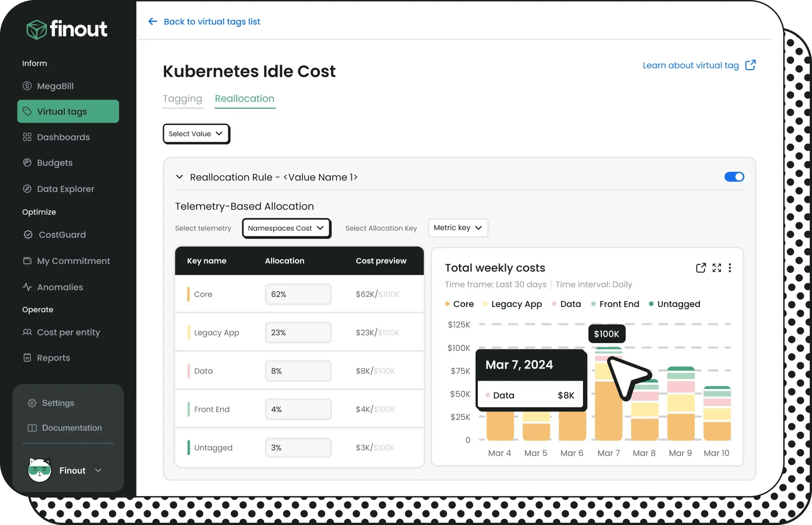Click the Mar 9 bar in chart

click(x=681, y=404)
